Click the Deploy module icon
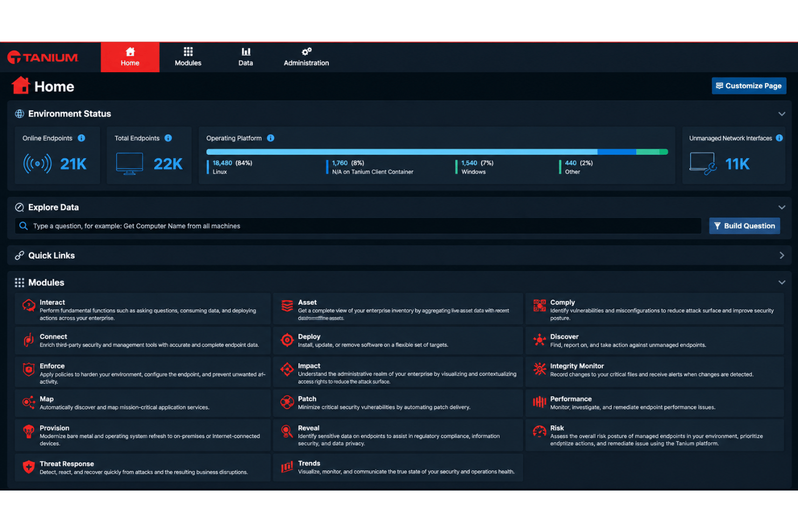798x532 pixels. pyautogui.click(x=287, y=340)
